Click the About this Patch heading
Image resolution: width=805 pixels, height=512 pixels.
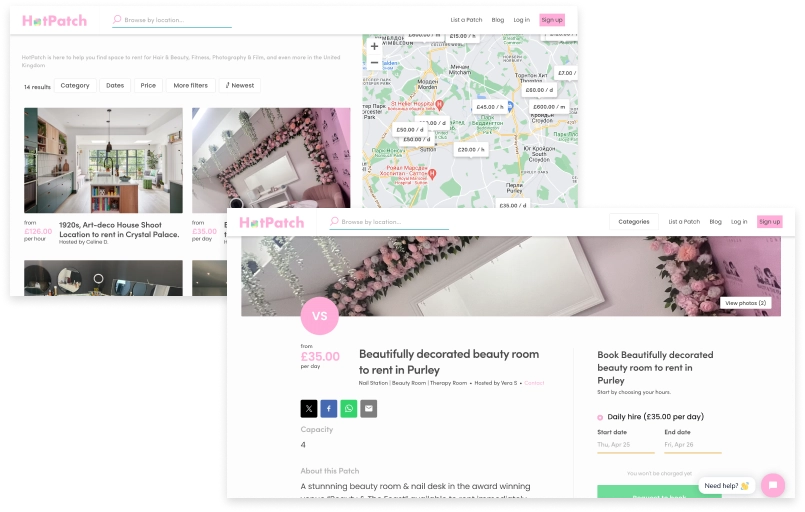(330, 471)
